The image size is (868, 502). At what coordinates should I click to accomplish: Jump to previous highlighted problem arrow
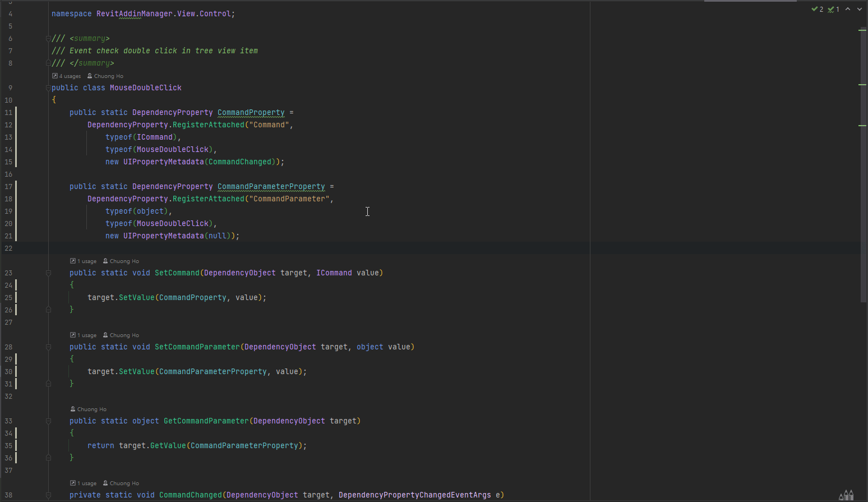[x=848, y=9]
